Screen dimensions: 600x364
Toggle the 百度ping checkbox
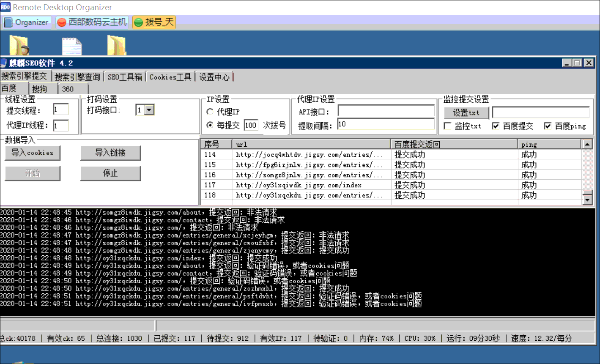pos(548,126)
